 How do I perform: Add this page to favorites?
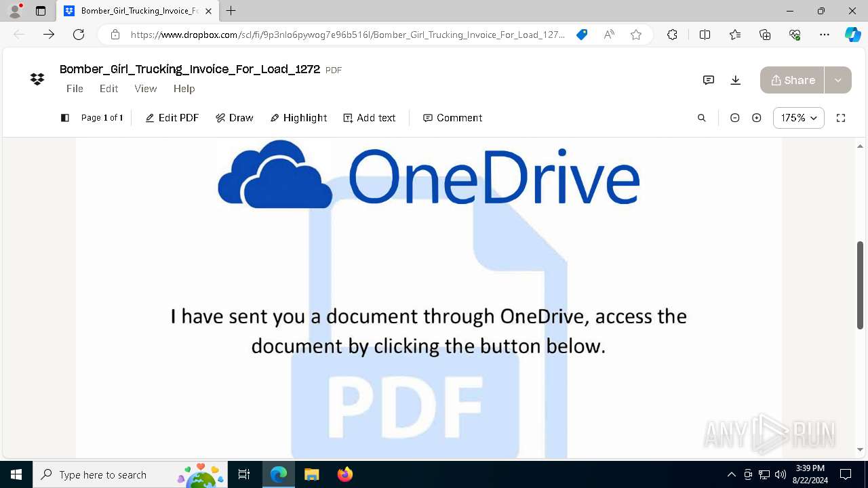pyautogui.click(x=636, y=35)
